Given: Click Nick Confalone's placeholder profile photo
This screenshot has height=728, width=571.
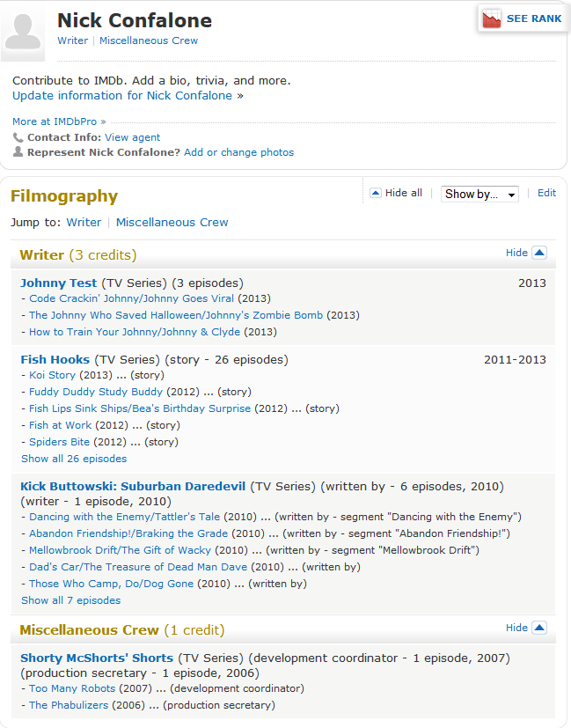Looking at the screenshot, I should 23,31.
